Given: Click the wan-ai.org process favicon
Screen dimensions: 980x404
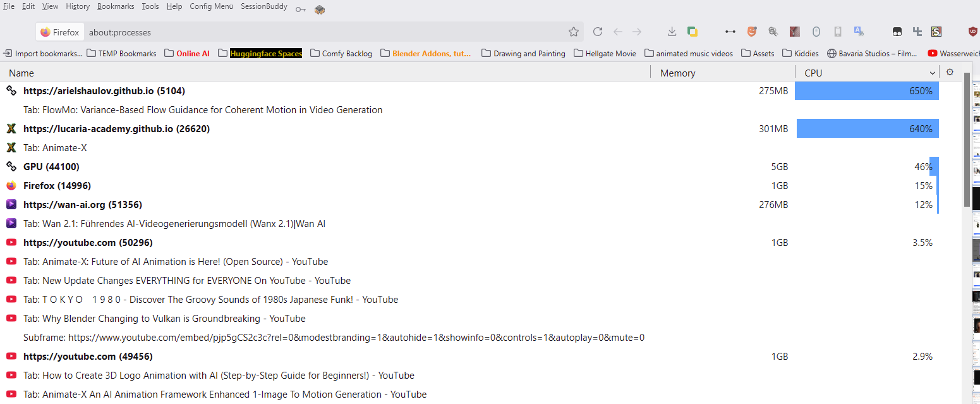Looking at the screenshot, I should tap(11, 205).
